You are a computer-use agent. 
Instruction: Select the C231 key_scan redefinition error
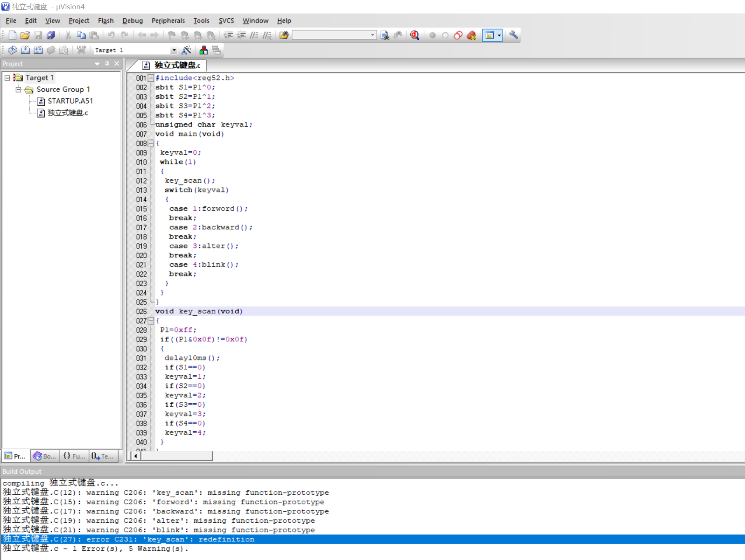click(x=373, y=539)
